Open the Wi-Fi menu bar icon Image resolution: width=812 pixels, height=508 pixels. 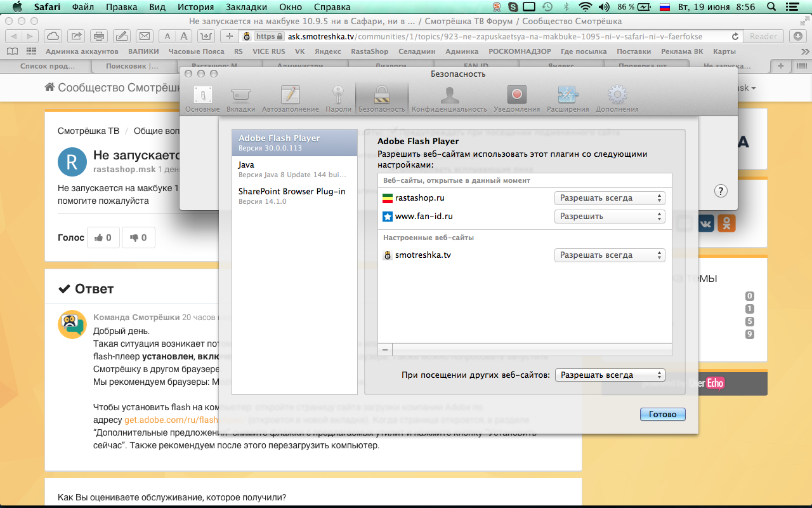point(585,7)
